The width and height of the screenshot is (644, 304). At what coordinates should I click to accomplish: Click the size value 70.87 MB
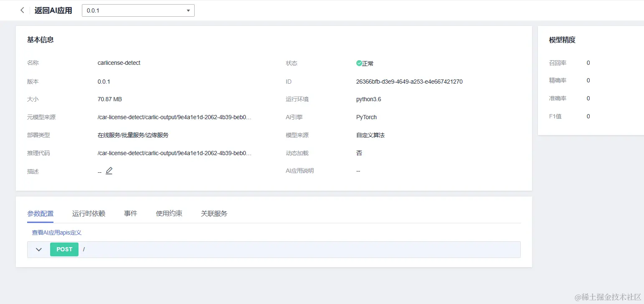110,99
